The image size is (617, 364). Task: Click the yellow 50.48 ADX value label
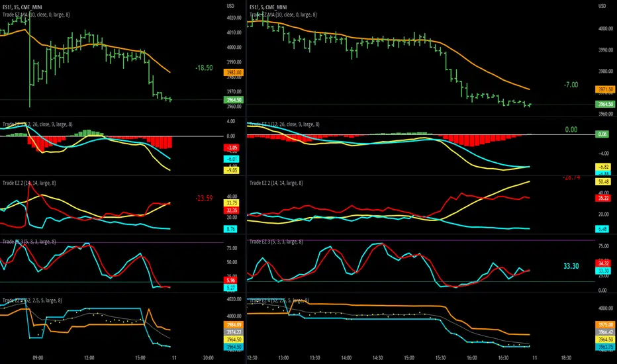[x=603, y=182]
